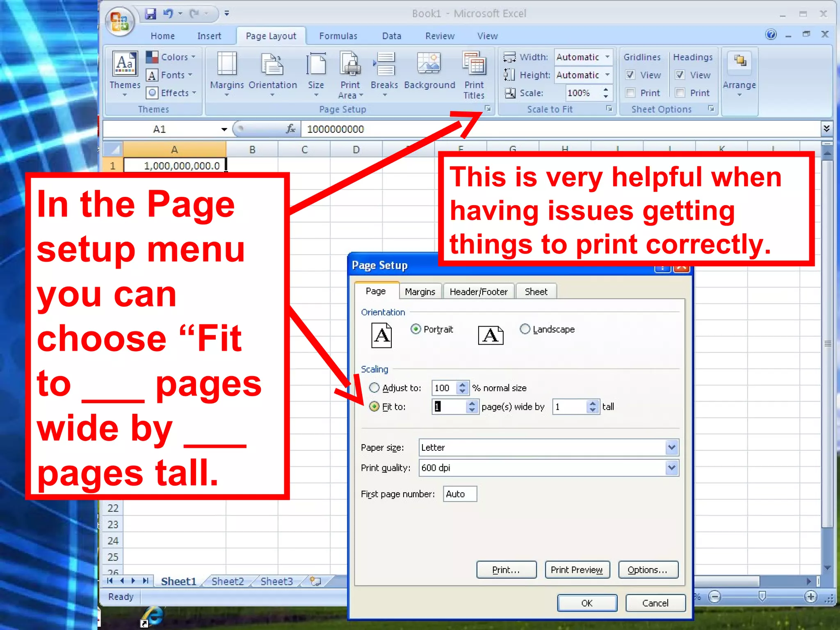The image size is (840, 630).
Task: Select the Fit to scaling option
Action: [374, 406]
